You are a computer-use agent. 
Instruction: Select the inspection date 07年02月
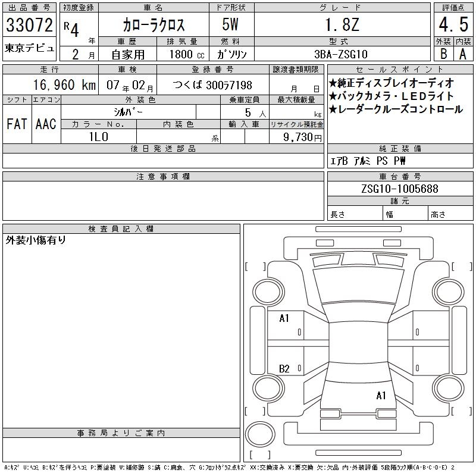click(130, 85)
